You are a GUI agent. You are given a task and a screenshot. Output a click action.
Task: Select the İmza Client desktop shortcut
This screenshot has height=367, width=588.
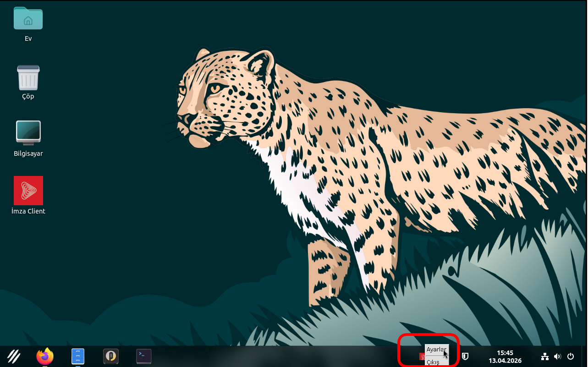coord(28,191)
